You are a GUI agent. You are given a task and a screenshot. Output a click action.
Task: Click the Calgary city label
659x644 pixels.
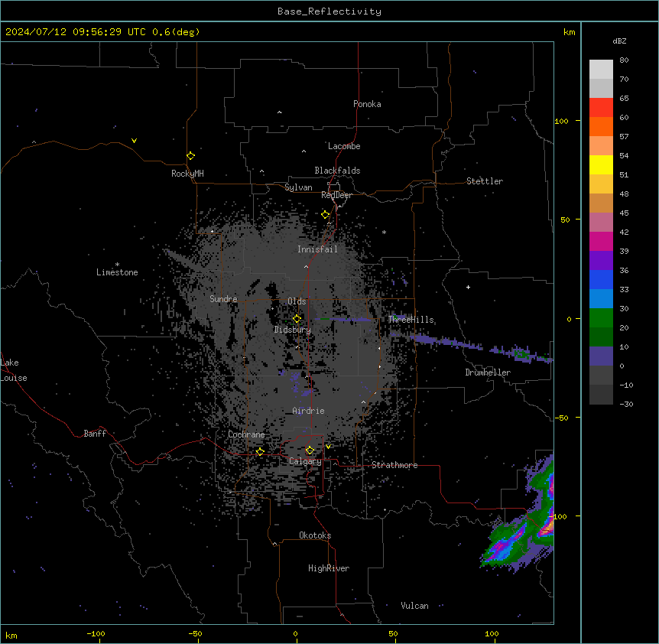[305, 461]
